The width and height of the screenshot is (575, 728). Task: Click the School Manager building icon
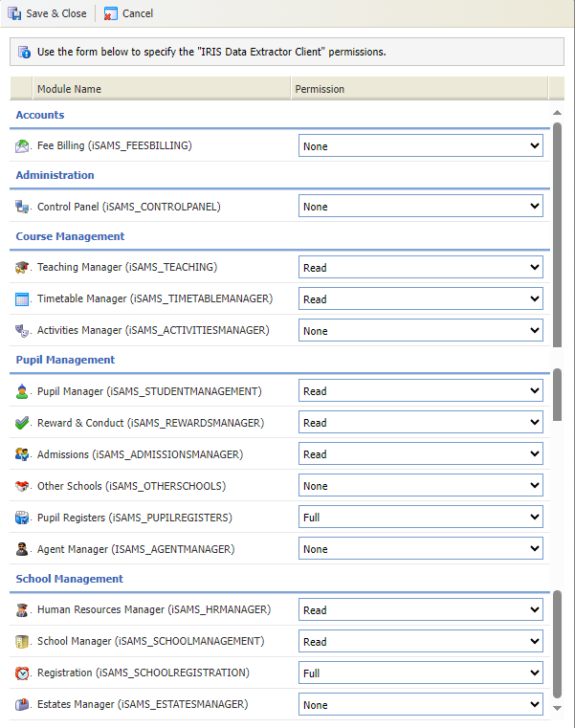coord(22,642)
